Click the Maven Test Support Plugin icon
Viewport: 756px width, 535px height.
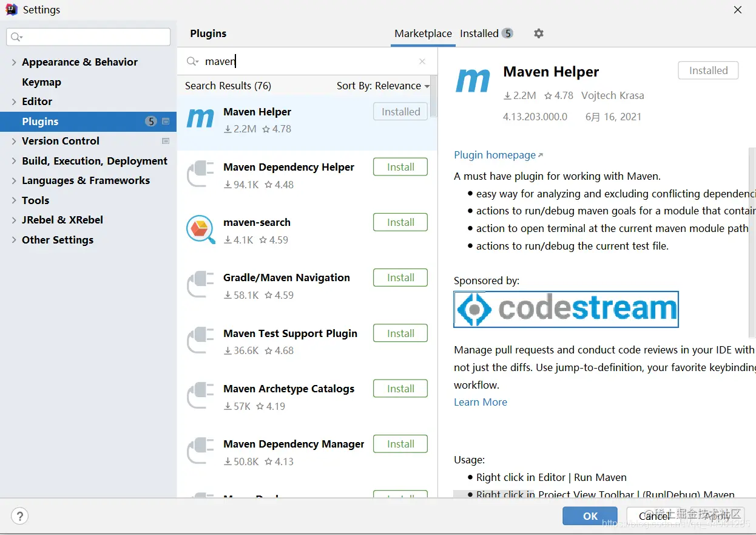point(200,340)
